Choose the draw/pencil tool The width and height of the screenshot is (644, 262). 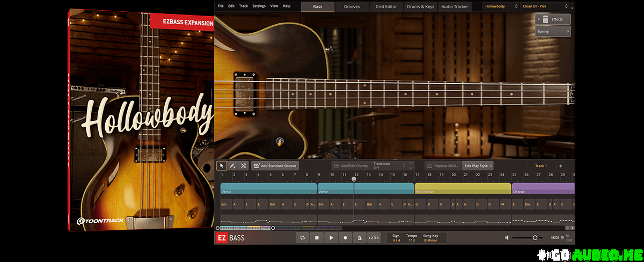click(x=232, y=166)
